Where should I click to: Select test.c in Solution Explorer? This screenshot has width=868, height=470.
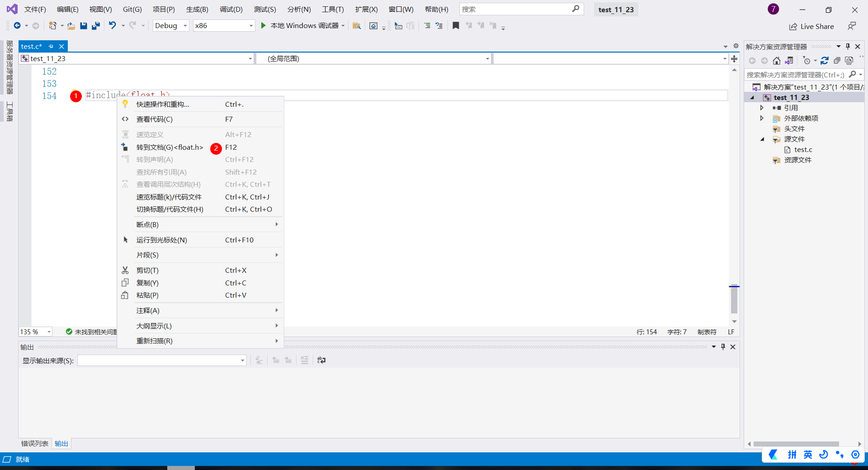803,150
